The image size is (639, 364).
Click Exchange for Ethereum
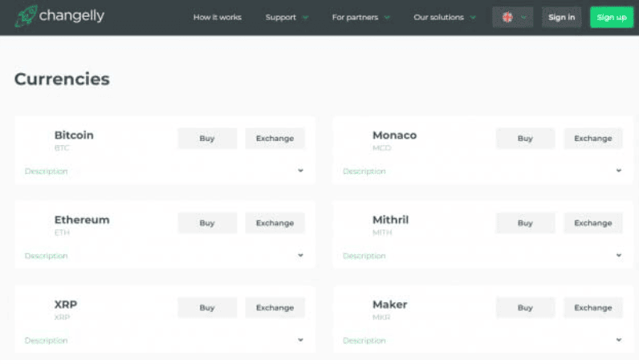[275, 223]
